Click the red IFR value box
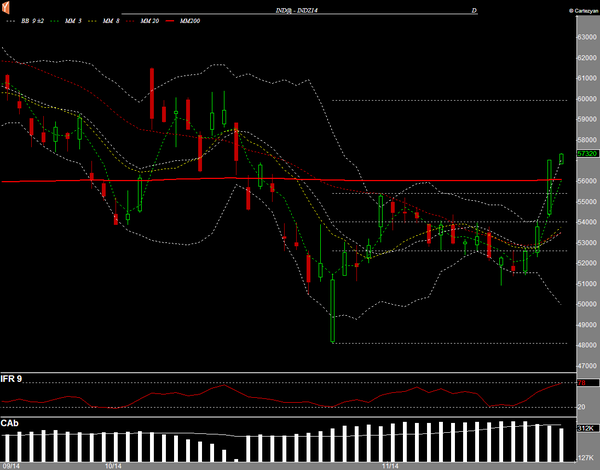Image resolution: width=600 pixels, height=470 pixels. pyautogui.click(x=583, y=381)
